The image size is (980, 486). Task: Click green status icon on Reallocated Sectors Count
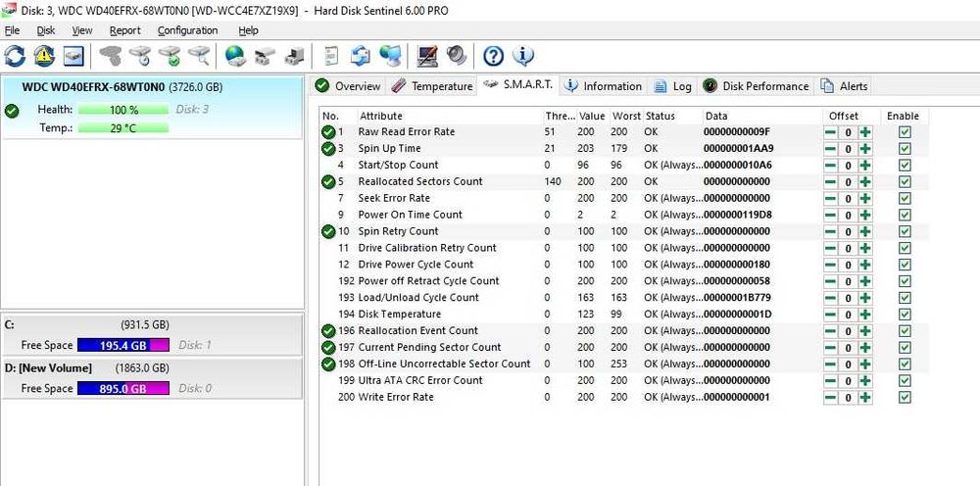tap(328, 182)
